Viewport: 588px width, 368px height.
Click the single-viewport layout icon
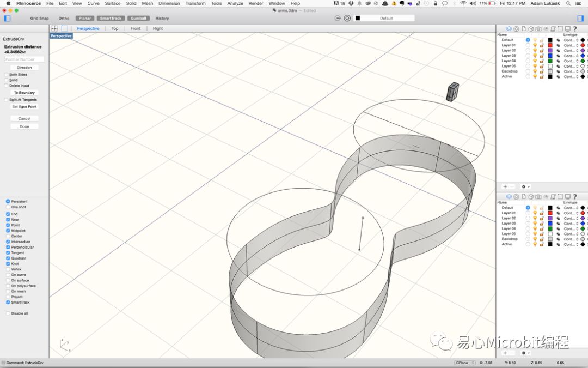64,28
